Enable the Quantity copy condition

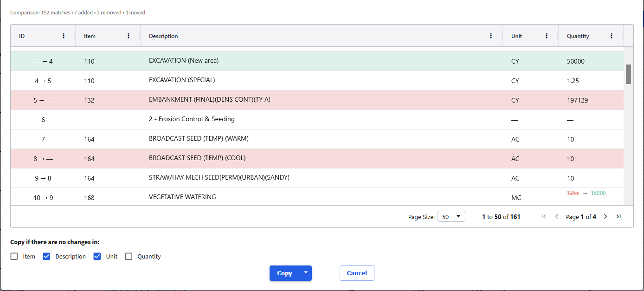129,256
